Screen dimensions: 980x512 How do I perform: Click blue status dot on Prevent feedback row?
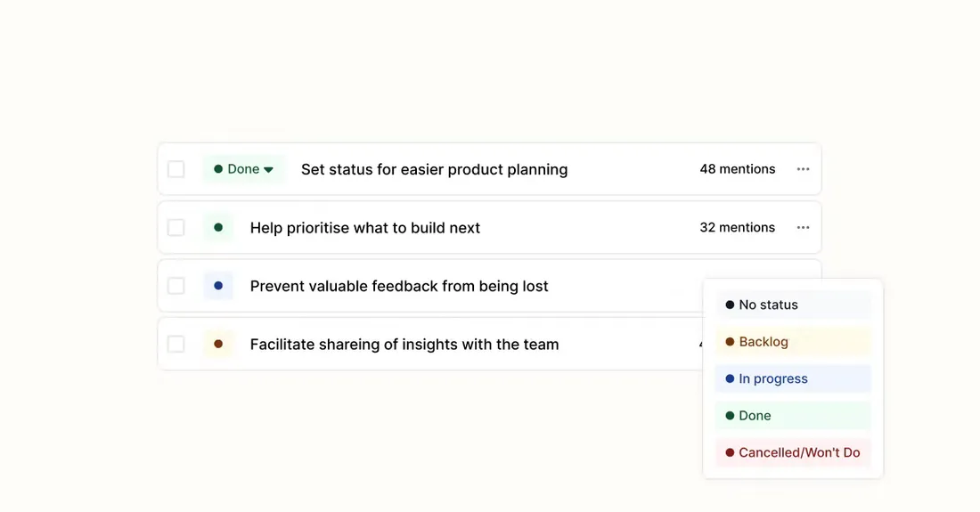click(x=218, y=285)
